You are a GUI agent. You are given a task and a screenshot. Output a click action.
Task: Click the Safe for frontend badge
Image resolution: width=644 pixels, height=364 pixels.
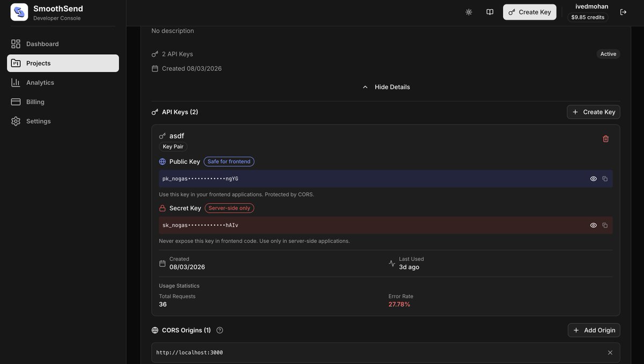(229, 162)
